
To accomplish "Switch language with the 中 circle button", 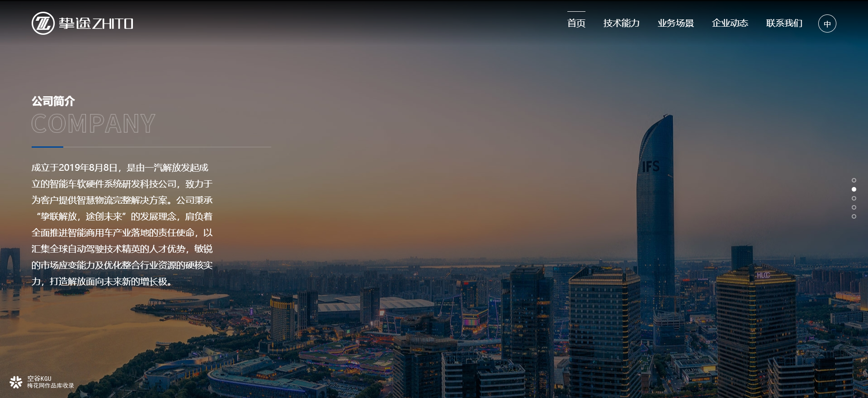I will (x=827, y=23).
